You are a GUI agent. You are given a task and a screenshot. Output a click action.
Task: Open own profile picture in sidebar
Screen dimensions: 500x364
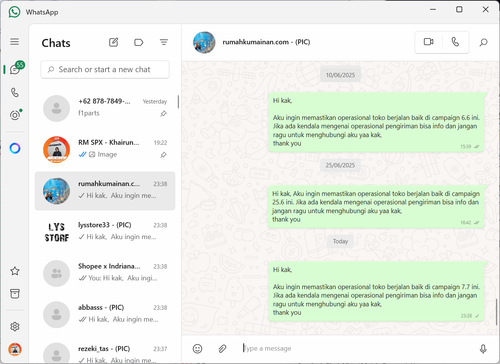tap(15, 349)
